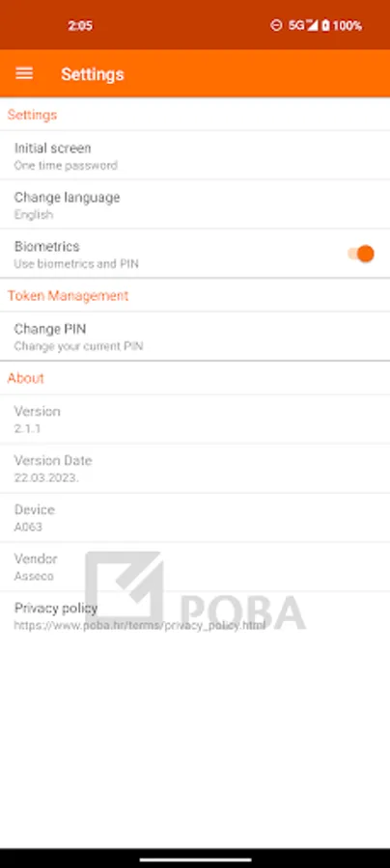The height and width of the screenshot is (868, 390).
Task: Tap the Device A063 row
Action: tap(195, 518)
